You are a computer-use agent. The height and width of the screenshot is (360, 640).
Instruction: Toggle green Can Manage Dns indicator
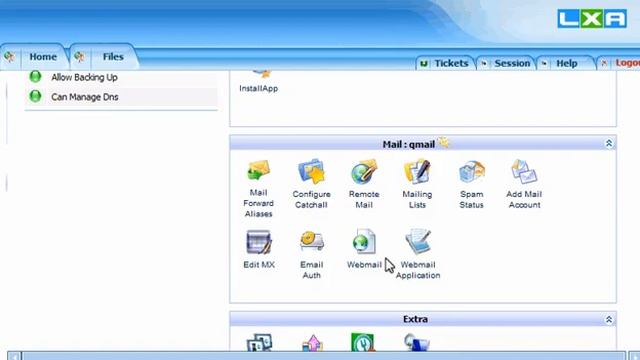click(x=36, y=96)
